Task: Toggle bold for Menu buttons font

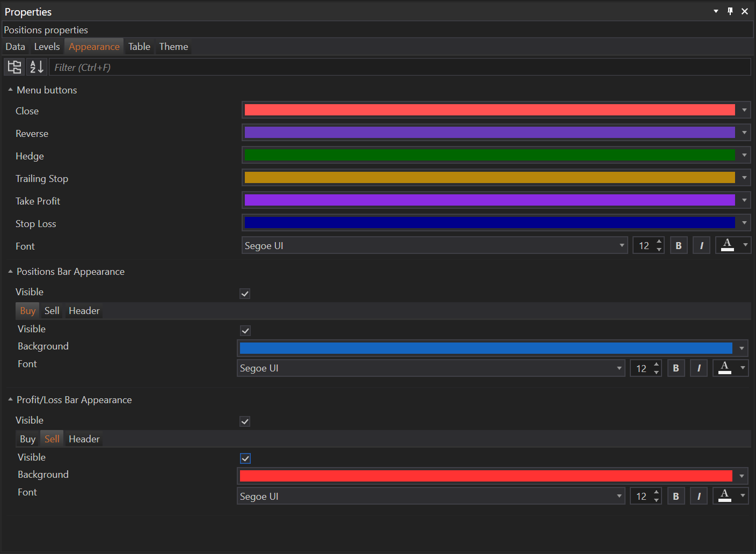Action: (679, 246)
